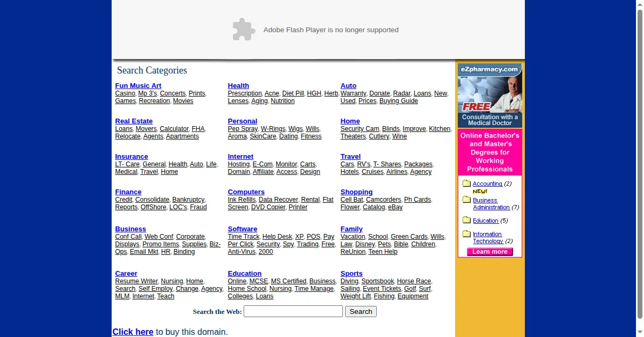Viewport: 644px width, 337px height.
Task: Click the Ink Refills link
Action: coord(242,200)
